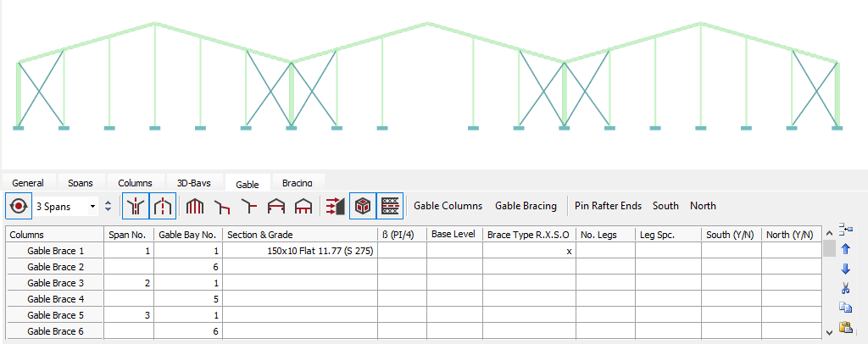Click the red target icon beside 3 Spans

tap(17, 206)
